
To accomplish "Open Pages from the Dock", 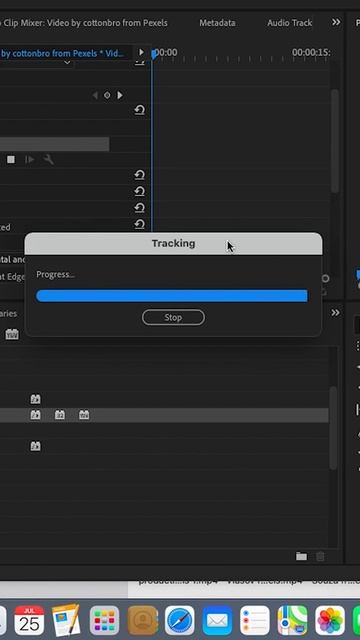I will (x=67, y=620).
